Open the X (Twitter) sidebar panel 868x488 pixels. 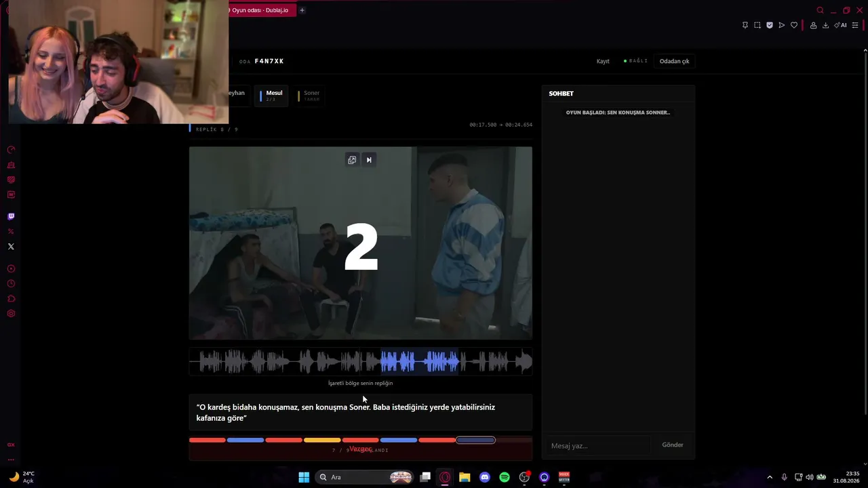[x=11, y=247]
